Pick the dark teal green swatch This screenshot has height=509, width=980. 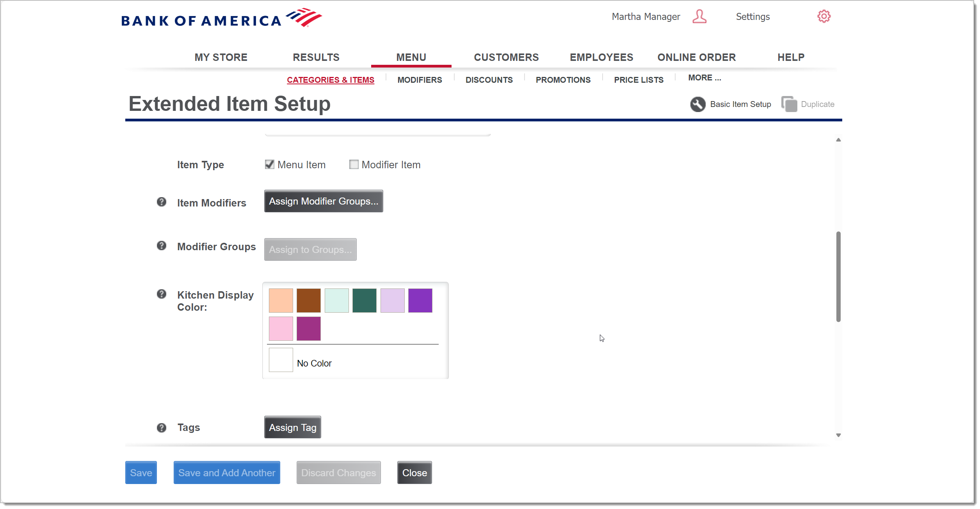click(364, 301)
